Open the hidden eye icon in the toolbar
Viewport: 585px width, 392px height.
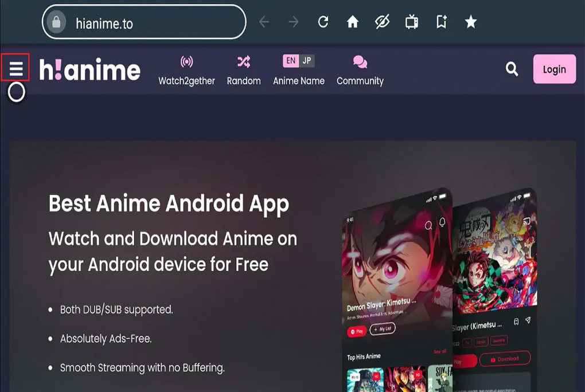tap(382, 21)
